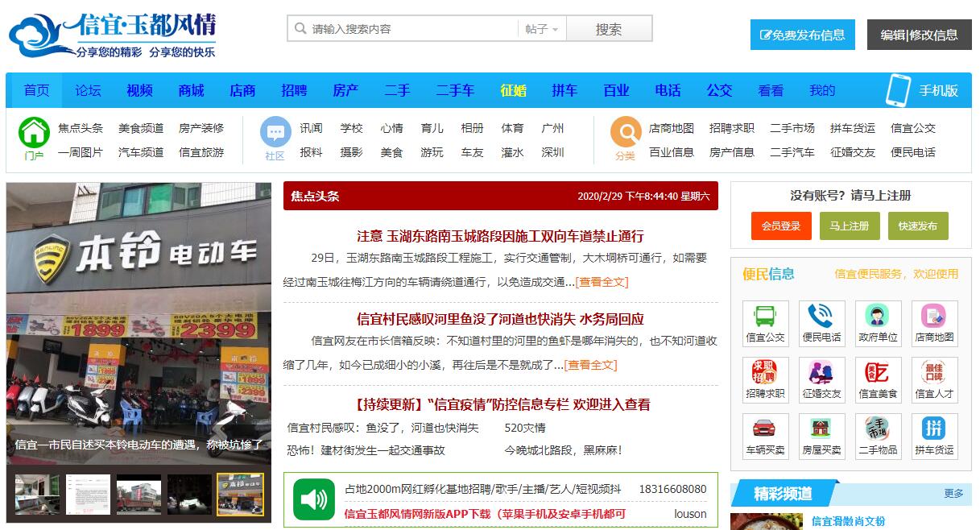Open the 手机版 mobile phone icon
The height and width of the screenshot is (530, 980).
point(897,90)
